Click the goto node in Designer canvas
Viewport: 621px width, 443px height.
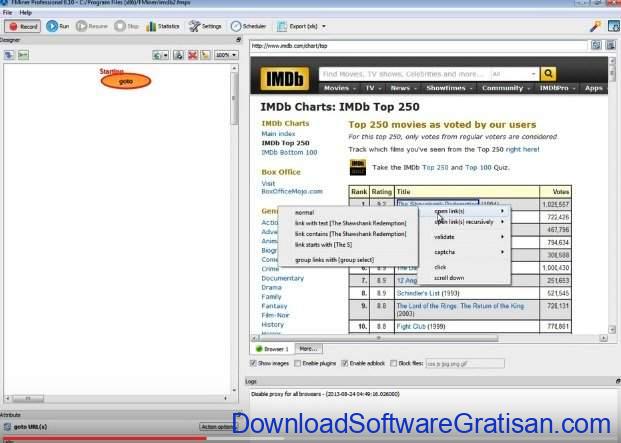click(x=126, y=81)
